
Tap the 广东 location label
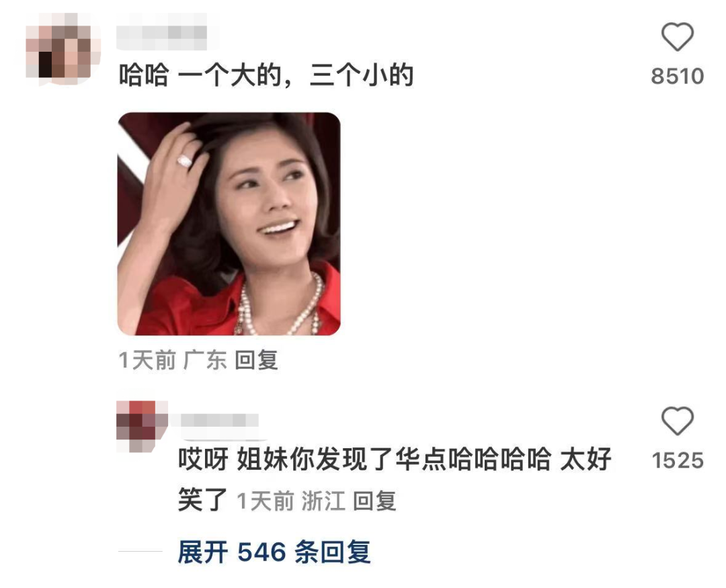point(205,360)
